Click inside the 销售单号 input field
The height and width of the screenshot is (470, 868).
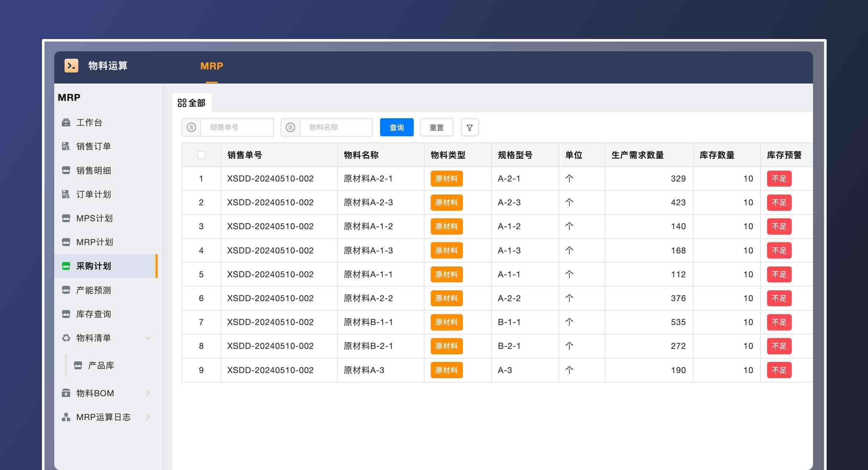[235, 127]
